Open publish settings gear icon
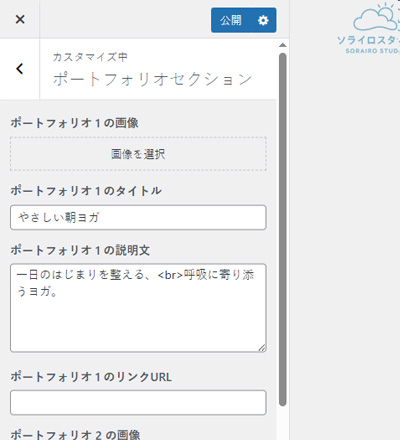This screenshot has height=440, width=400. 263,20
